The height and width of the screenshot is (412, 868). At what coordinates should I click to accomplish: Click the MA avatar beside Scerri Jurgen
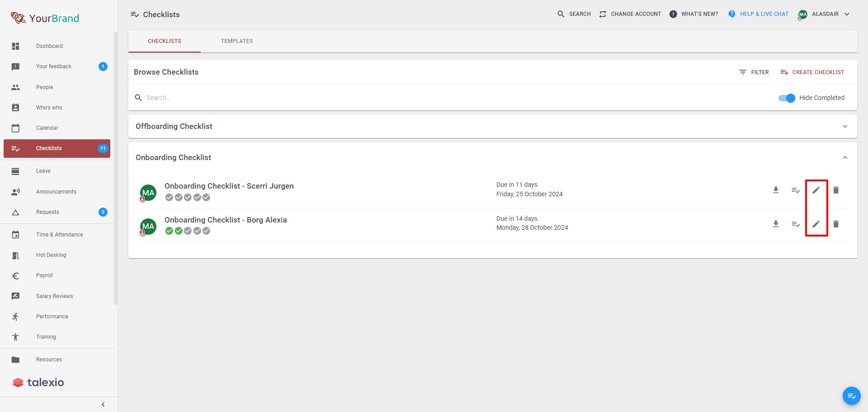148,193
